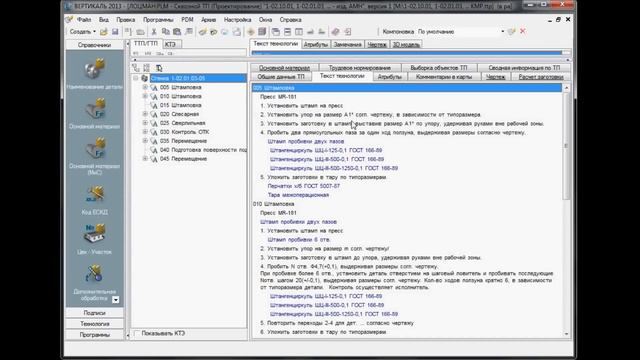Image resolution: width=640 pixels, height=360 pixels.
Task: Collapse the Стенка root tree node
Action: tap(136, 78)
